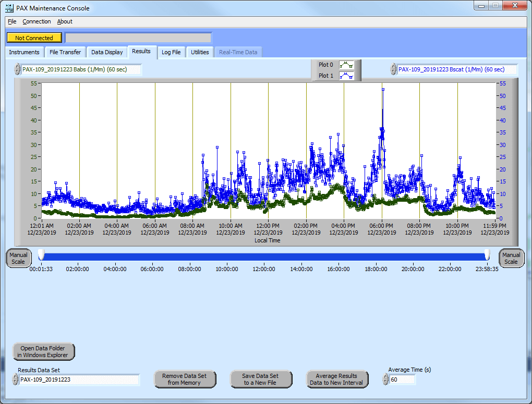
Task: Open the Connection menu
Action: pyautogui.click(x=37, y=21)
